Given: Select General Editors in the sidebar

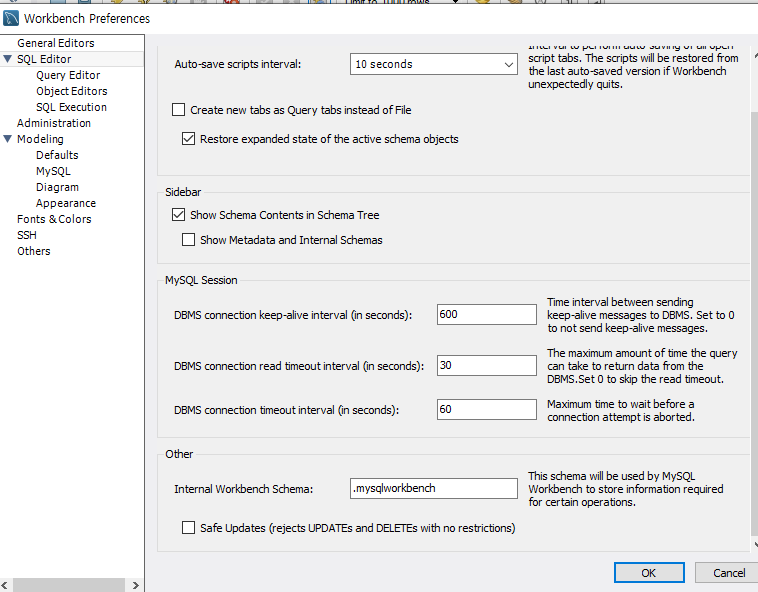Looking at the screenshot, I should [x=56, y=43].
